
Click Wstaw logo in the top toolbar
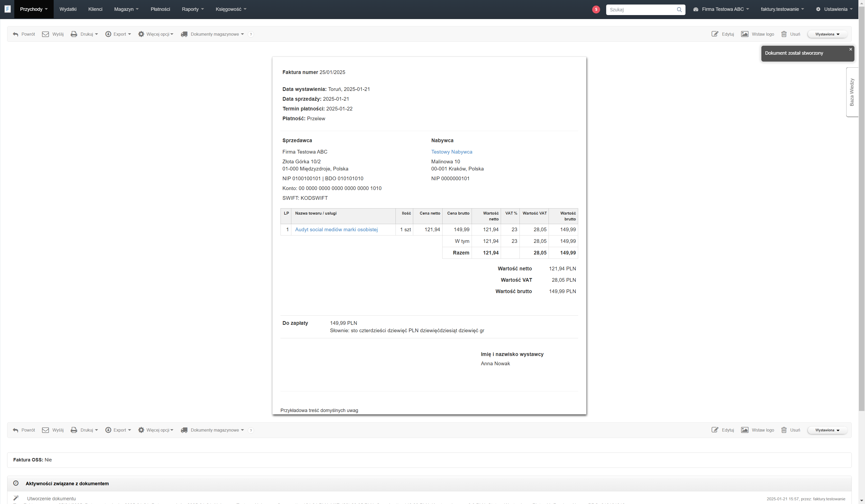point(758,34)
